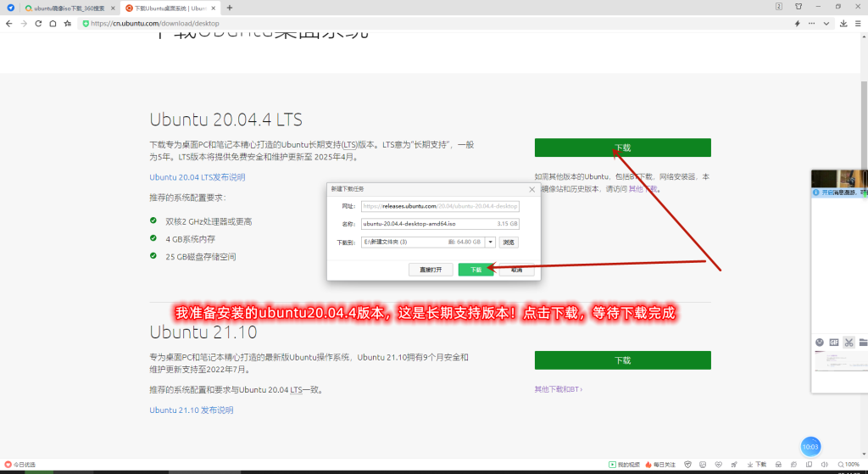The height and width of the screenshot is (474, 868).
Task: Open the downloads icon in the top toolbar
Action: 843,24
